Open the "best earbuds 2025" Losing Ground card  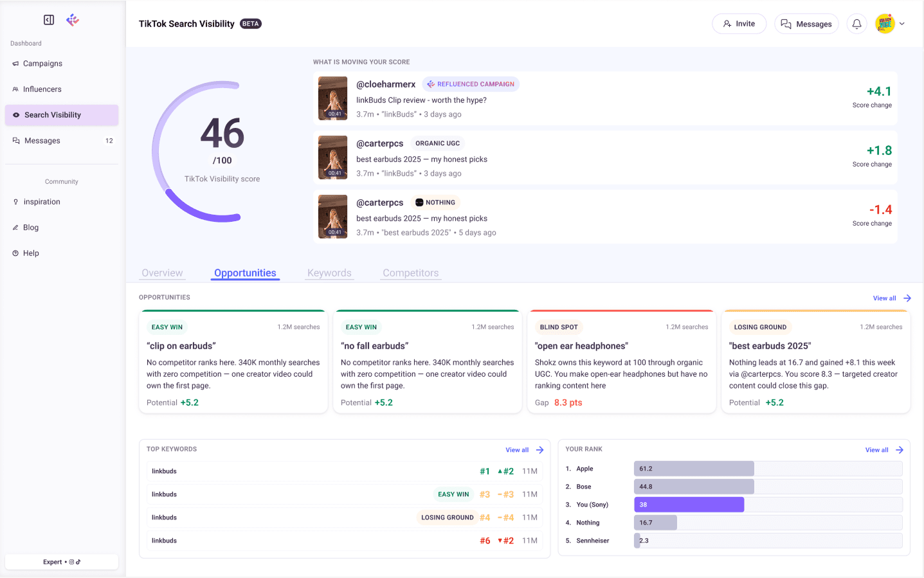pyautogui.click(x=816, y=362)
